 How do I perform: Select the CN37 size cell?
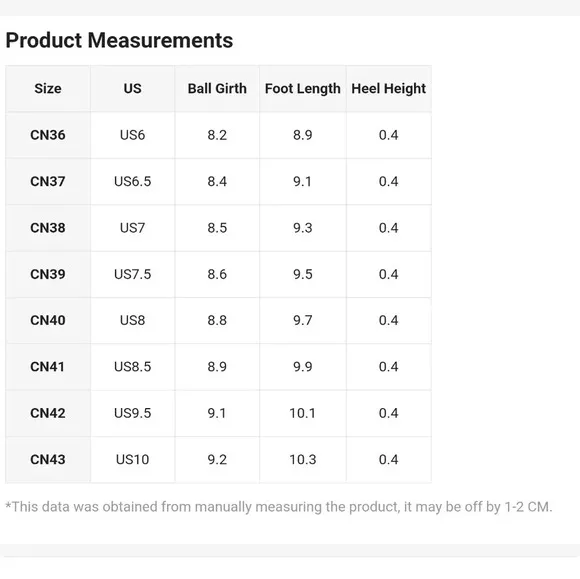coord(48,181)
